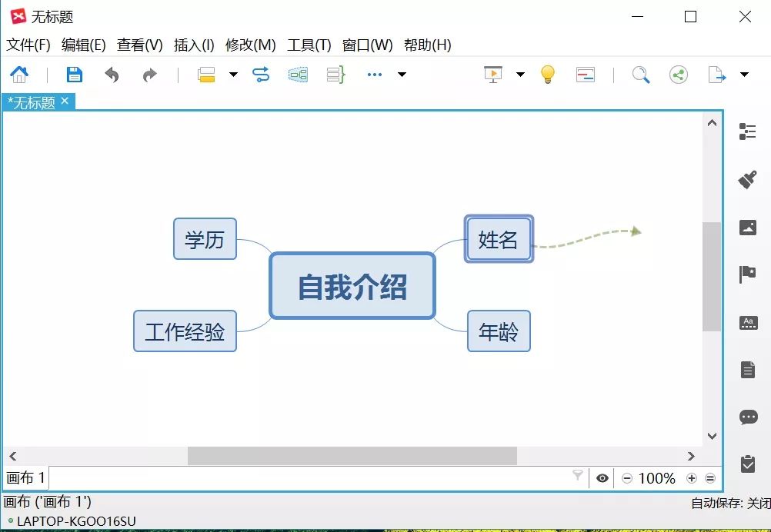The image size is (771, 532).
Task: Undo the last action
Action: (x=112, y=75)
